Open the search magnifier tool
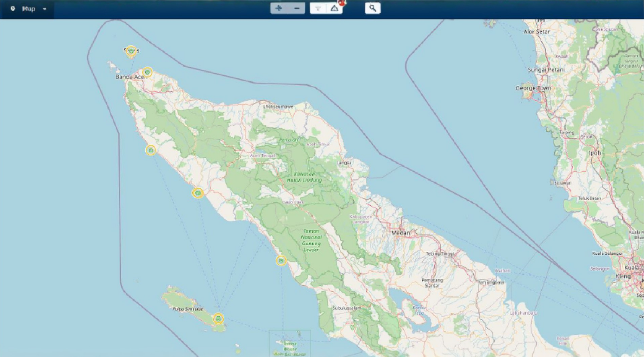This screenshot has width=644, height=357. (x=373, y=8)
